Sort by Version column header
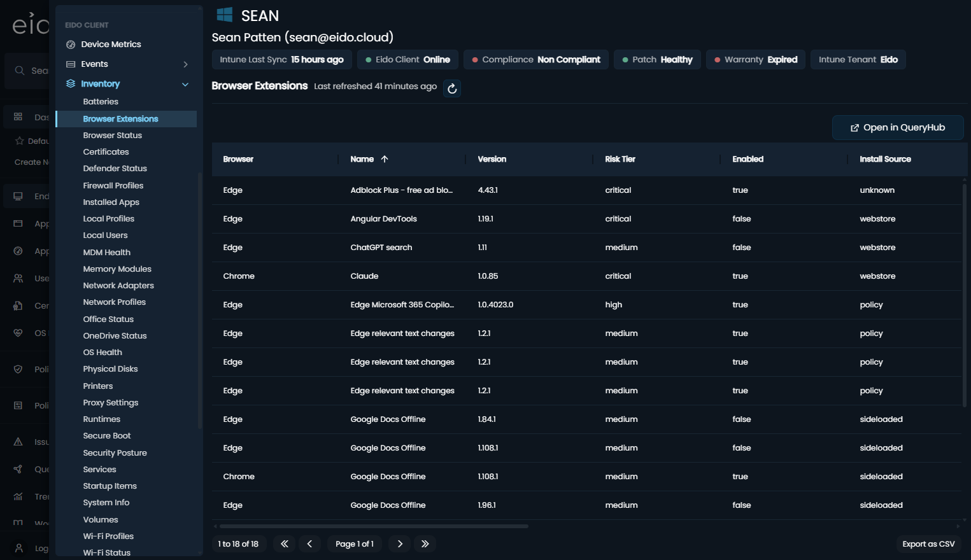 pyautogui.click(x=492, y=159)
